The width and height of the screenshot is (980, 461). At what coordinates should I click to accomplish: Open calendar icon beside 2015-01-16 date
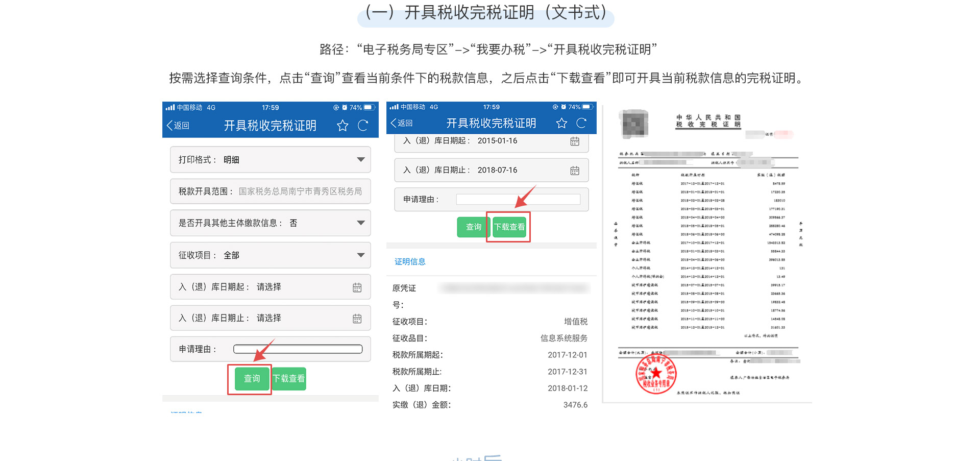575,141
